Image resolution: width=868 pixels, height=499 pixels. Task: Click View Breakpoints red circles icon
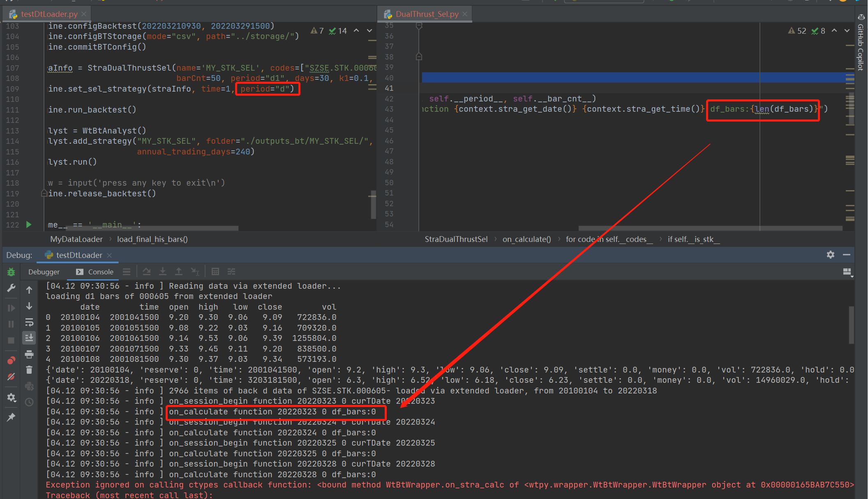(x=11, y=361)
